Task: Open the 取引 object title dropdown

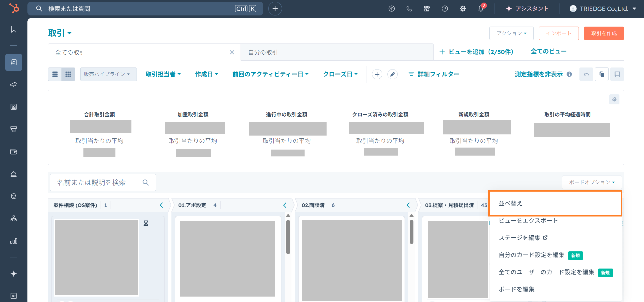Action: pos(60,33)
